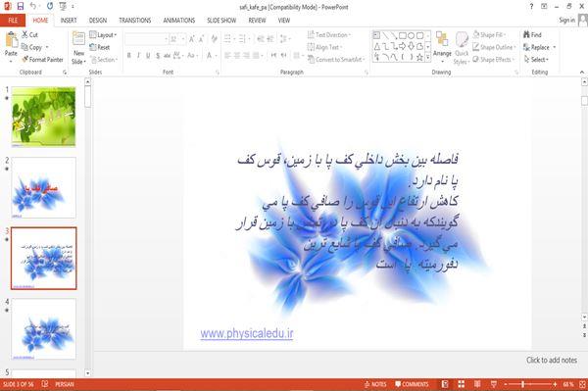Switch to the SLIDE SHOW tab
Screen dimensions: 588x391
(221, 21)
